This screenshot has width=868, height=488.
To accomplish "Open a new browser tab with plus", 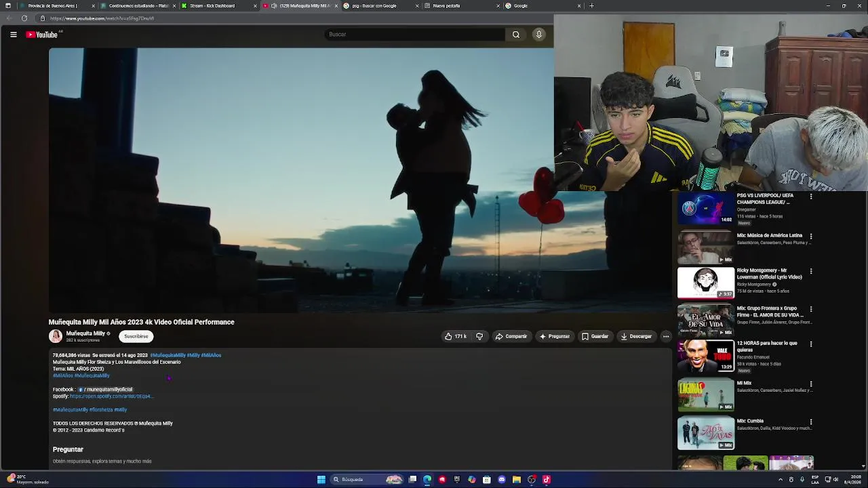I will (x=591, y=5).
